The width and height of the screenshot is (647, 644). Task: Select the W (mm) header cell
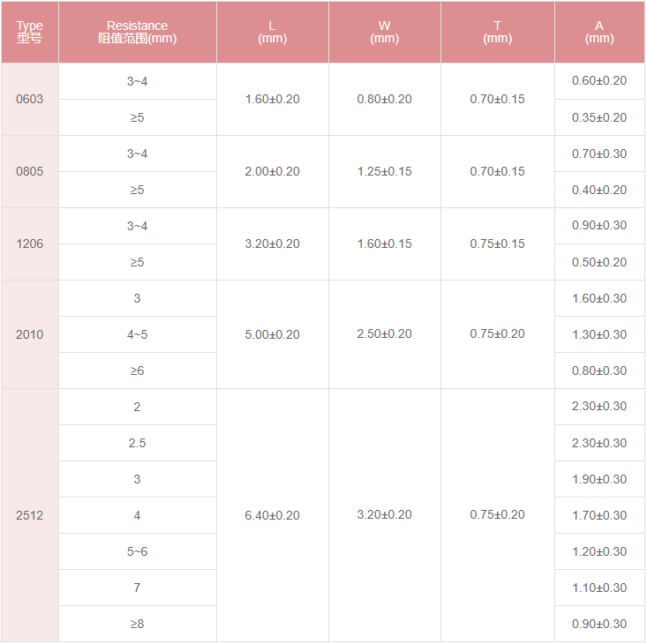(x=384, y=33)
